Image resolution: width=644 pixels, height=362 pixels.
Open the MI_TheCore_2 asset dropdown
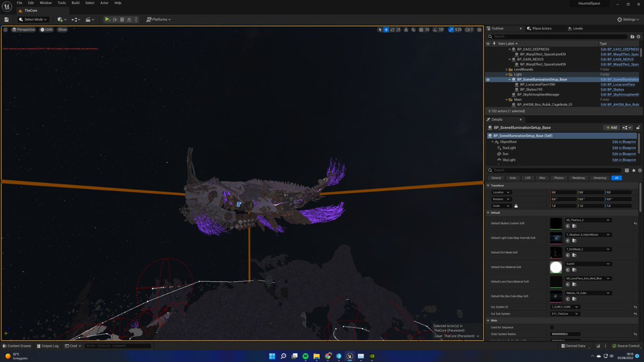588,220
